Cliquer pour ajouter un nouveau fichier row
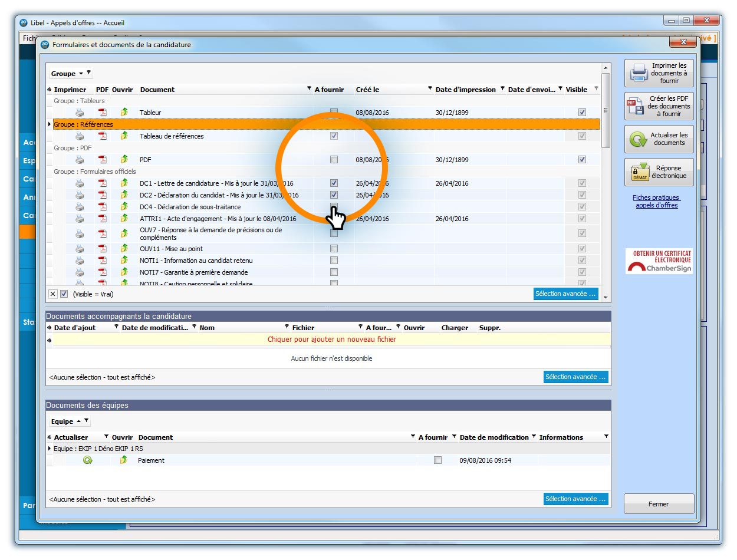This screenshot has height=560, width=737. (332, 340)
